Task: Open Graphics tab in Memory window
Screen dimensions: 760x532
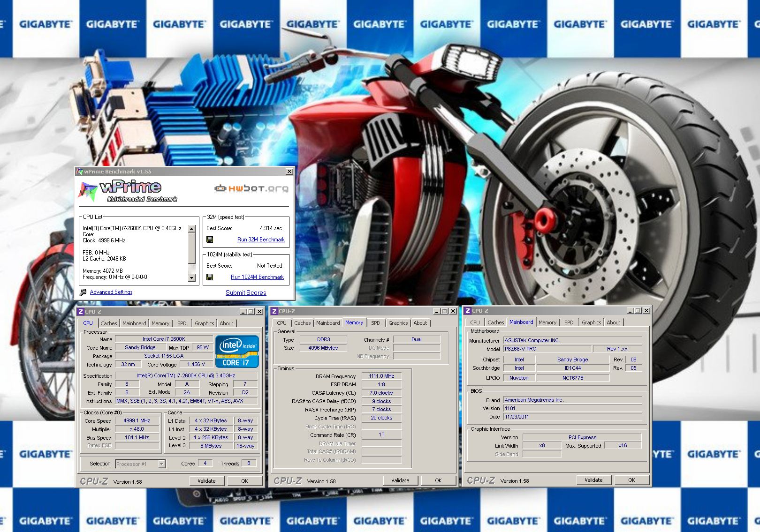Action: [398, 323]
